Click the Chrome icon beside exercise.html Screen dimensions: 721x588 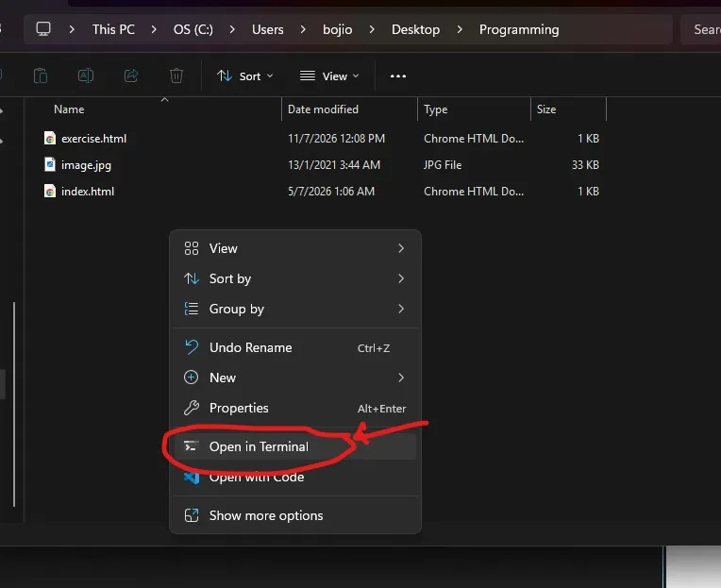click(50, 139)
